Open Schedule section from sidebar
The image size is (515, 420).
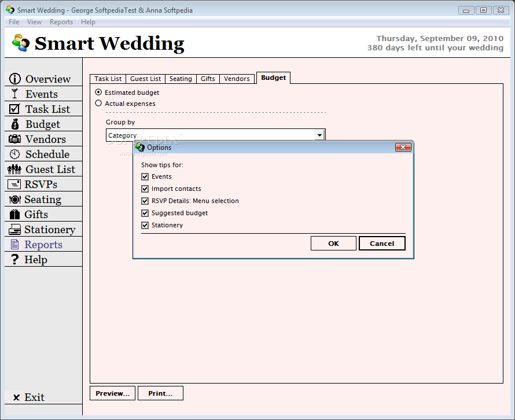[47, 154]
